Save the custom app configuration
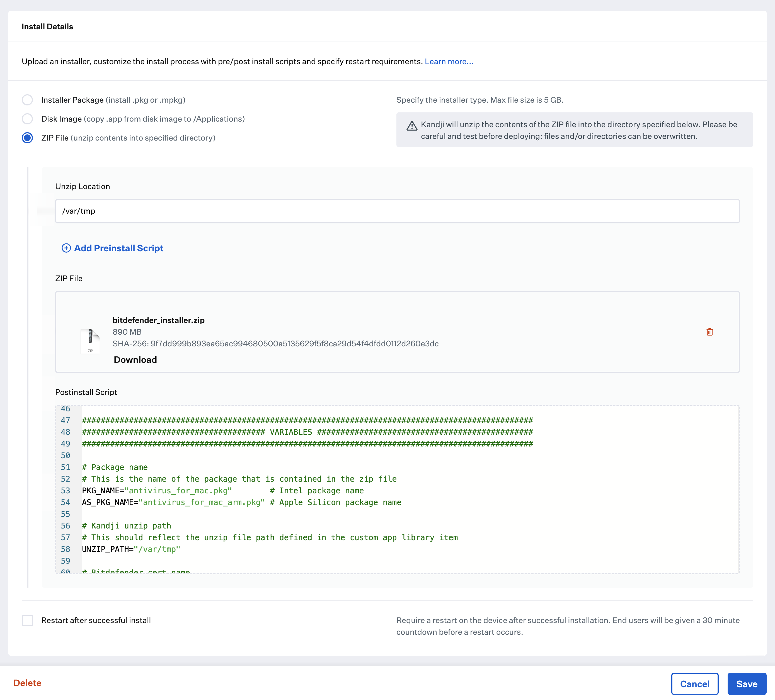 click(x=747, y=684)
